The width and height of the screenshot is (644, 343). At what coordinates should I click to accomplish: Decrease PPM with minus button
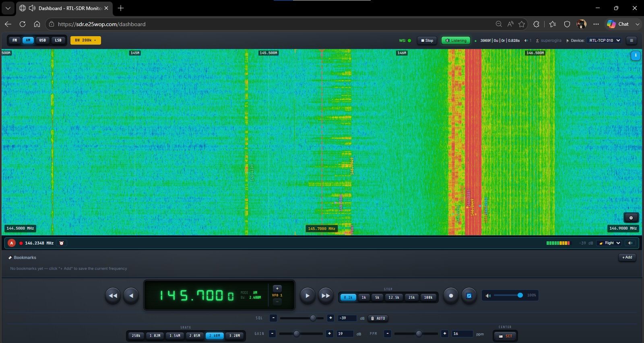coord(388,333)
